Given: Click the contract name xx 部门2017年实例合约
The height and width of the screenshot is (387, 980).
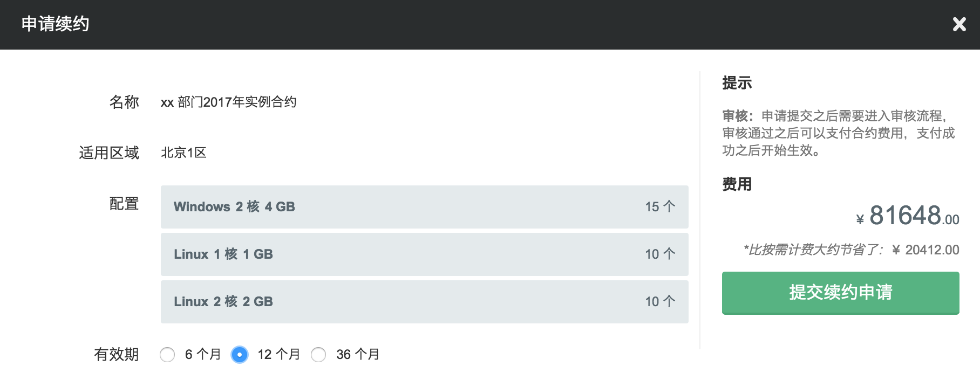Looking at the screenshot, I should pyautogui.click(x=228, y=102).
